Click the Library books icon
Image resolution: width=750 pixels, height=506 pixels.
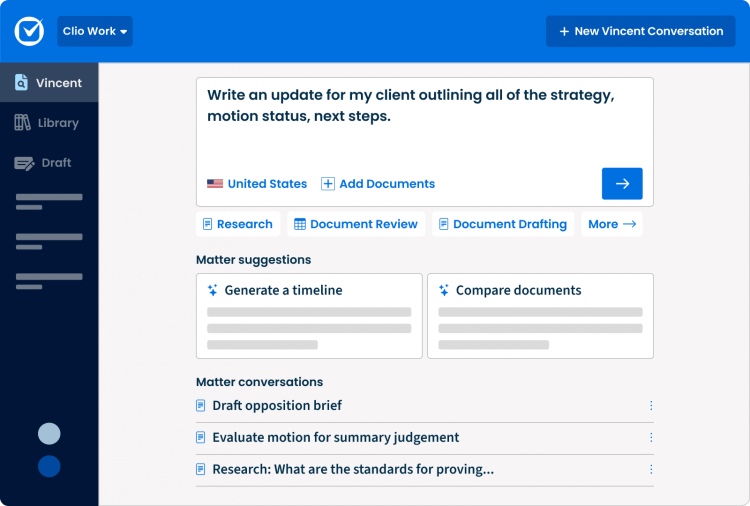click(22, 122)
